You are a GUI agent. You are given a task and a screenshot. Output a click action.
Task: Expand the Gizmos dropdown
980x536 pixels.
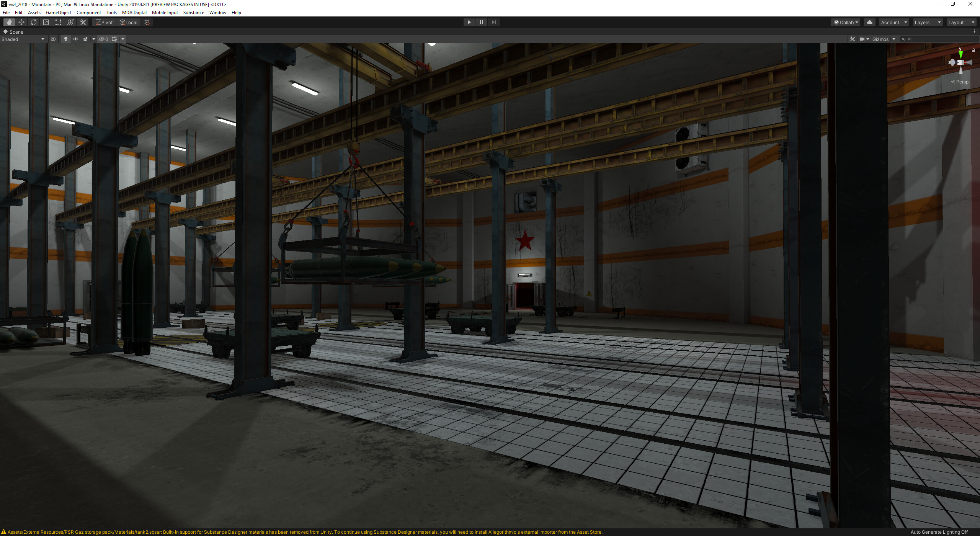point(884,39)
